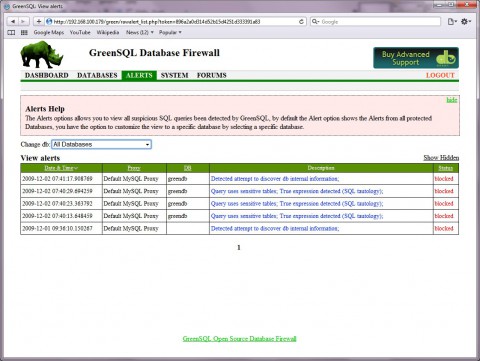The height and width of the screenshot is (361, 480).
Task: Click the GreenSQL Database Firewall heading
Action: click(154, 53)
